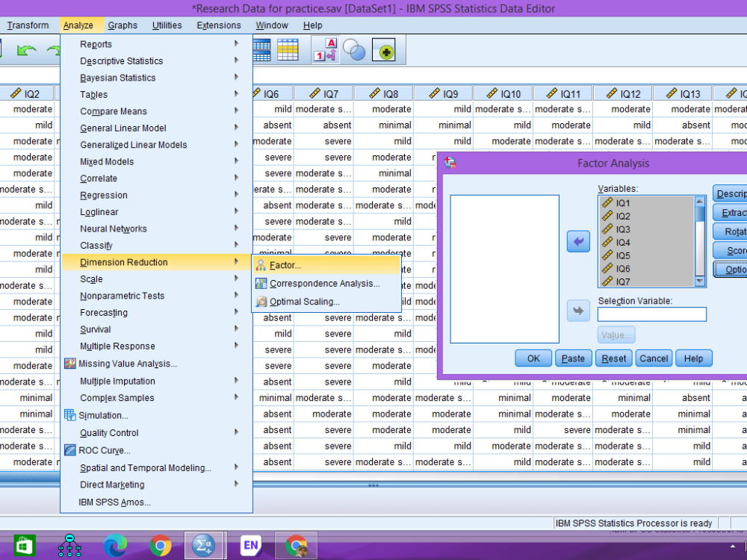This screenshot has height=560, width=747.
Task: Click the IQ12 column header
Action: [623, 94]
